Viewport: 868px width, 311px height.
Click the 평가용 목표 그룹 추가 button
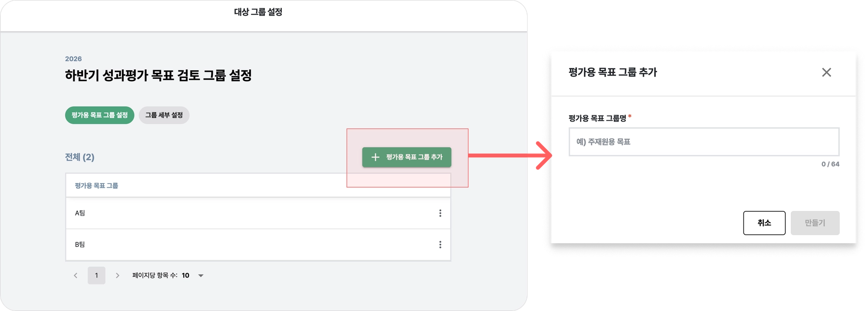406,157
